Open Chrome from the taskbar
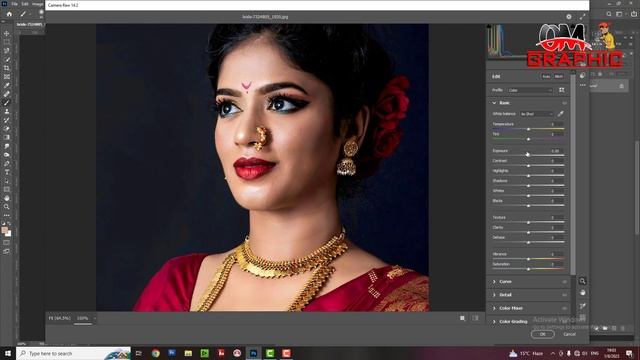The width and height of the screenshot is (640, 360). click(156, 353)
